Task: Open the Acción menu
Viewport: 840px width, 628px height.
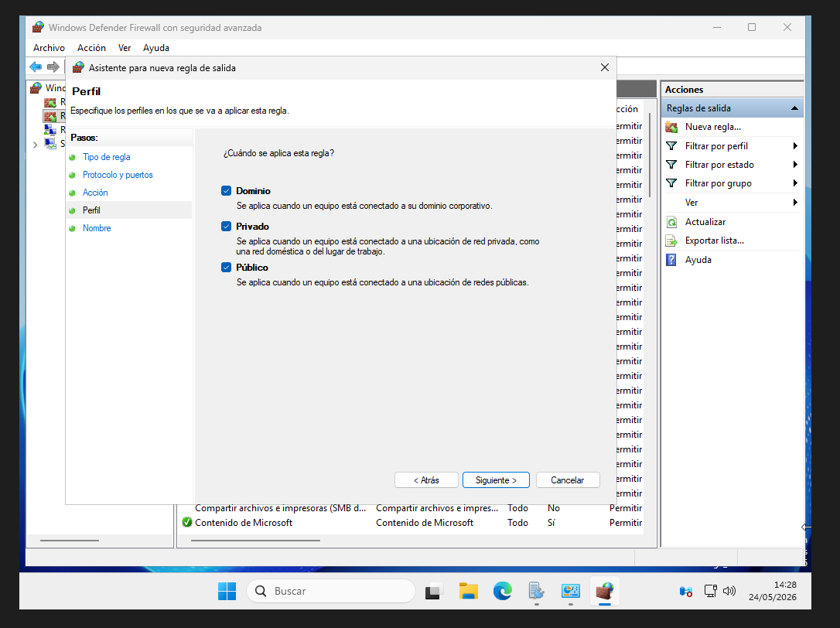Action: point(91,48)
